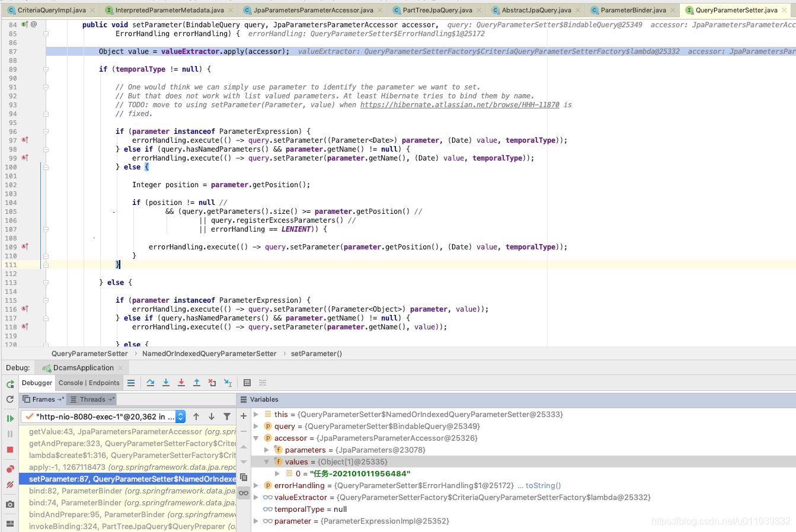Expand the 'parameter' watch node
Viewport: 796px width, 532px height.
(256, 521)
